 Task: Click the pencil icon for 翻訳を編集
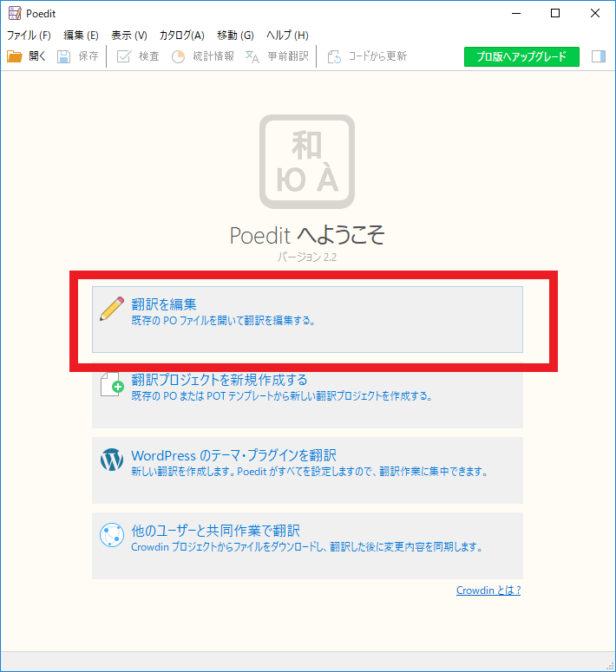click(x=112, y=309)
